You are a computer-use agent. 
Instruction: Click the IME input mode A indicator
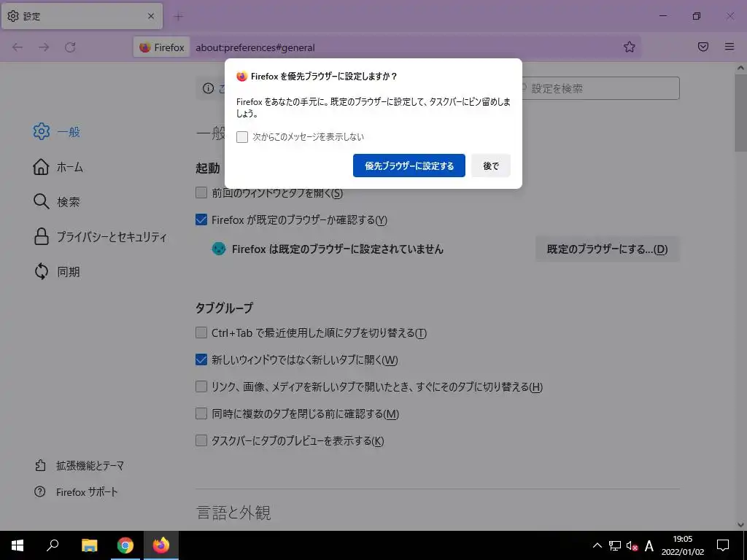coord(649,545)
